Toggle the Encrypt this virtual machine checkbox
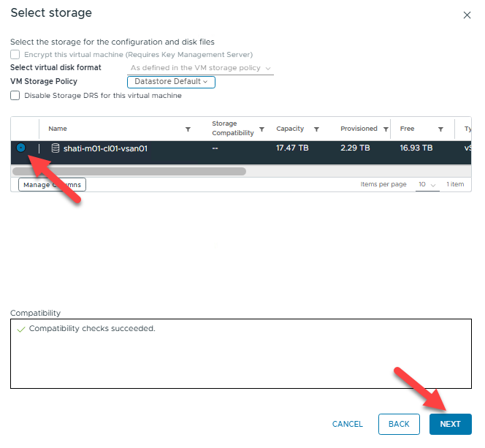 click(x=15, y=54)
